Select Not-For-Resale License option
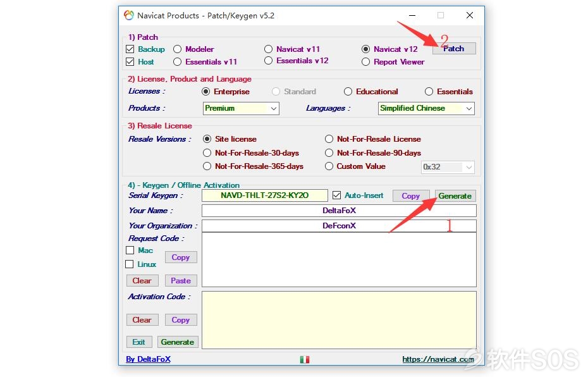This screenshot has height=377, width=588. pyautogui.click(x=329, y=139)
